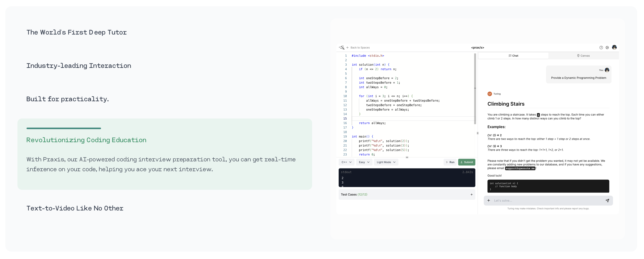Send message with paper plane icon

(x=607, y=200)
